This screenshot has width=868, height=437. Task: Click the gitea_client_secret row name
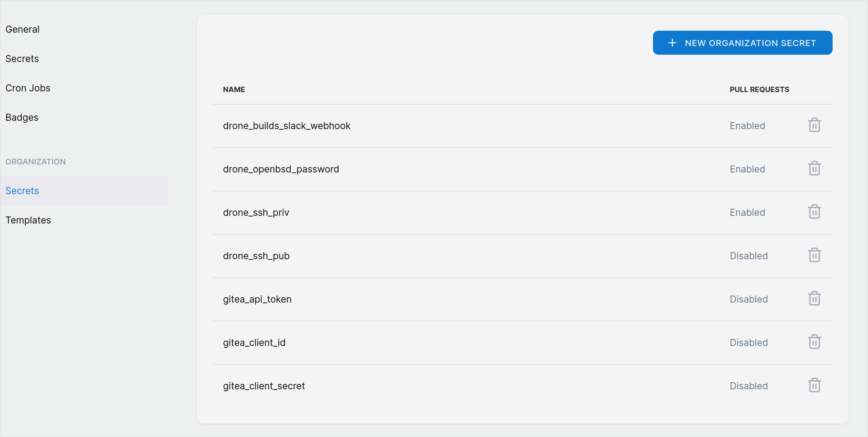[264, 386]
